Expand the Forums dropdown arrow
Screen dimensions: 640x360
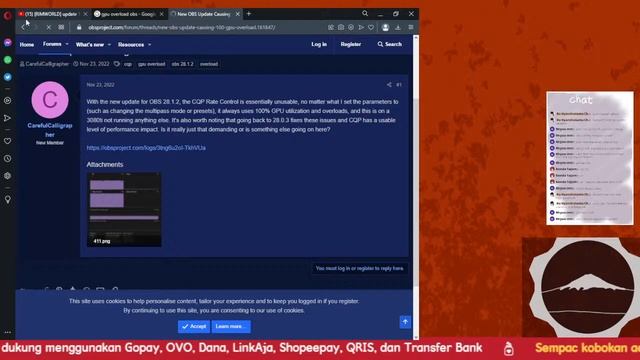(67, 44)
